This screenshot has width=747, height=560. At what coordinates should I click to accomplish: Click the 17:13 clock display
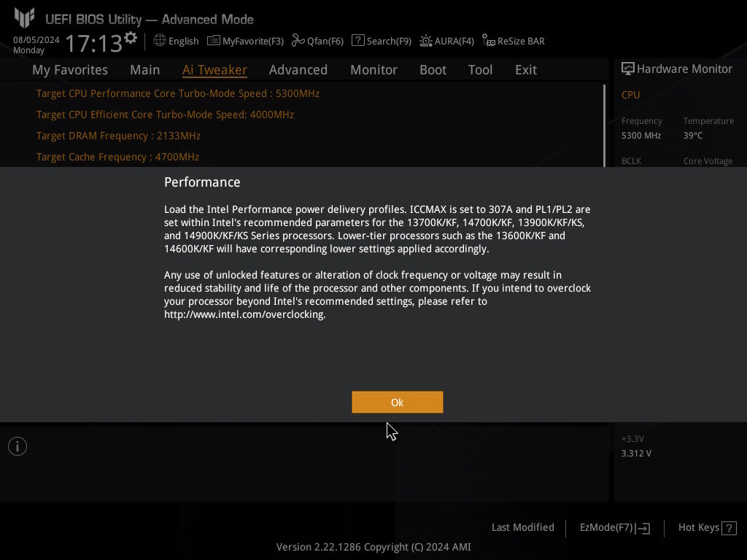pos(94,43)
